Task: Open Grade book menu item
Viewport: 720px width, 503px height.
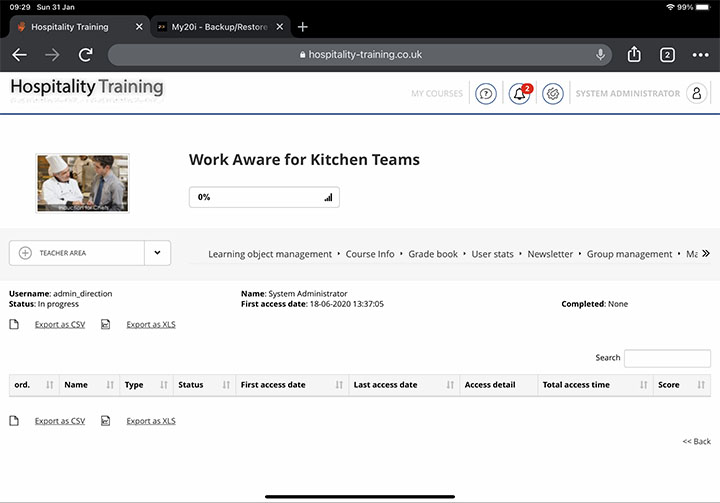Action: pos(433,254)
